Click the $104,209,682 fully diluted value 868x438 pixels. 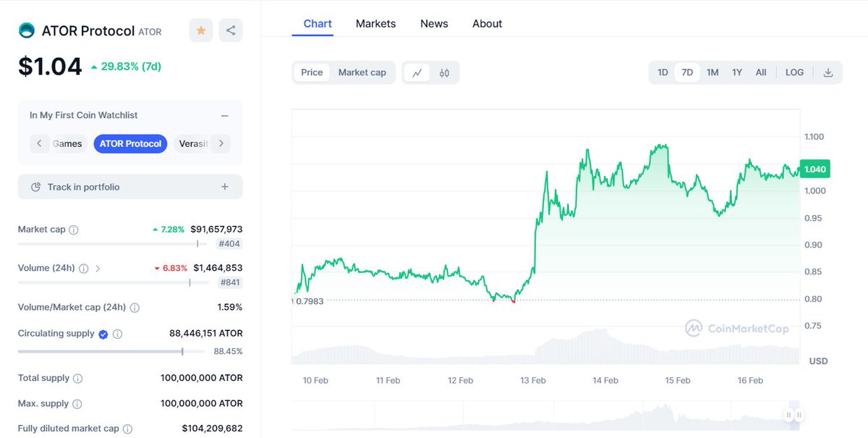coord(212,429)
